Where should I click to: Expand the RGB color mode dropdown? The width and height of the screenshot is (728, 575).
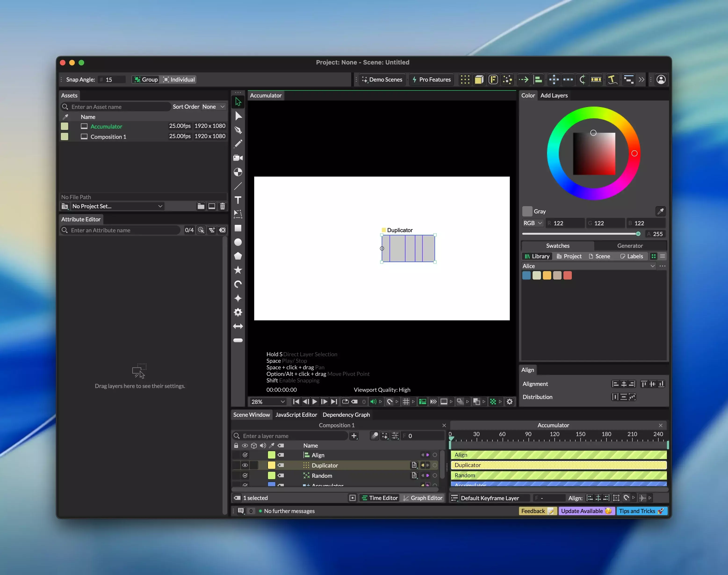tap(533, 223)
